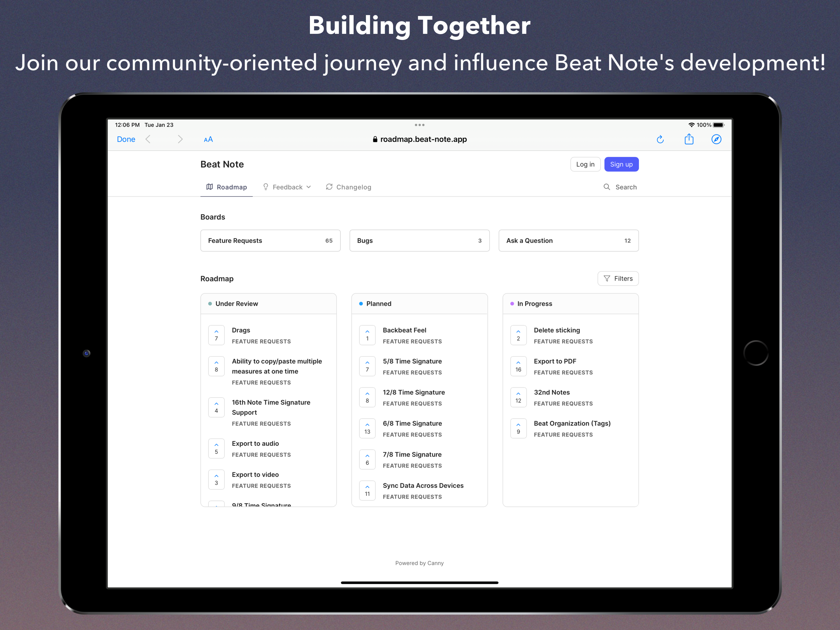The image size is (840, 630).
Task: Open the Export to audio post
Action: pos(255,444)
